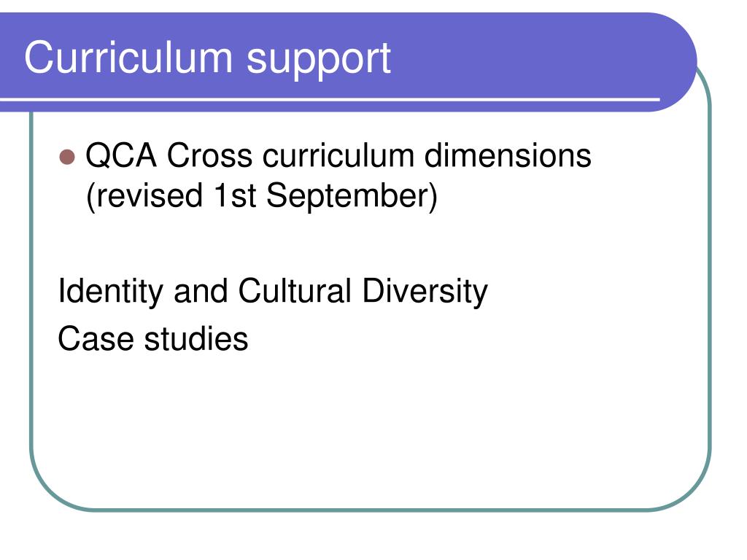747x560 pixels.
Task: Click the round bullet before QCA
Action: 67,157
